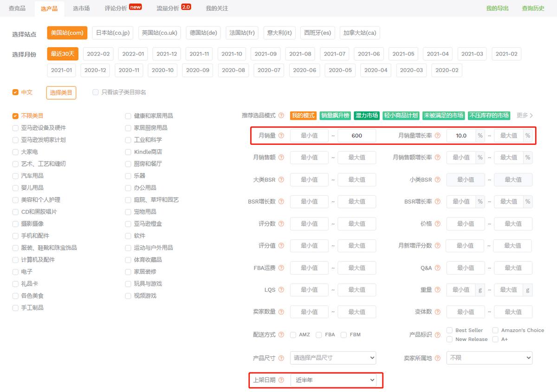
Task: Click the 600 sales max value input
Action: pyautogui.click(x=357, y=135)
